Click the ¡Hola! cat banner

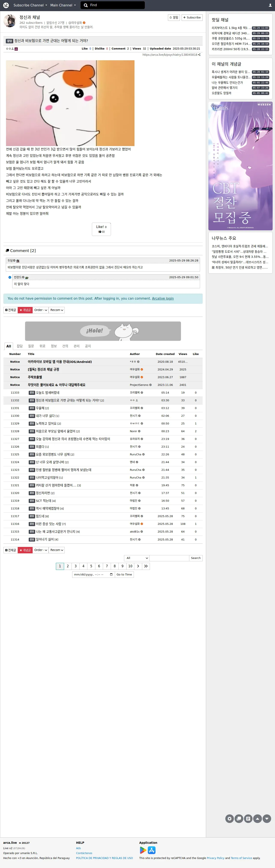coord(103,331)
